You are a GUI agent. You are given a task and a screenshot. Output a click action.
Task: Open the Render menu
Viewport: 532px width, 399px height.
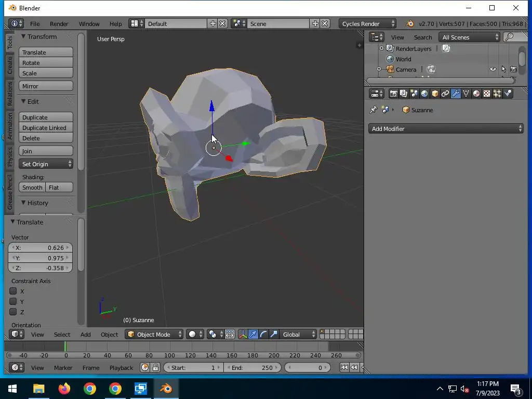[x=59, y=24]
